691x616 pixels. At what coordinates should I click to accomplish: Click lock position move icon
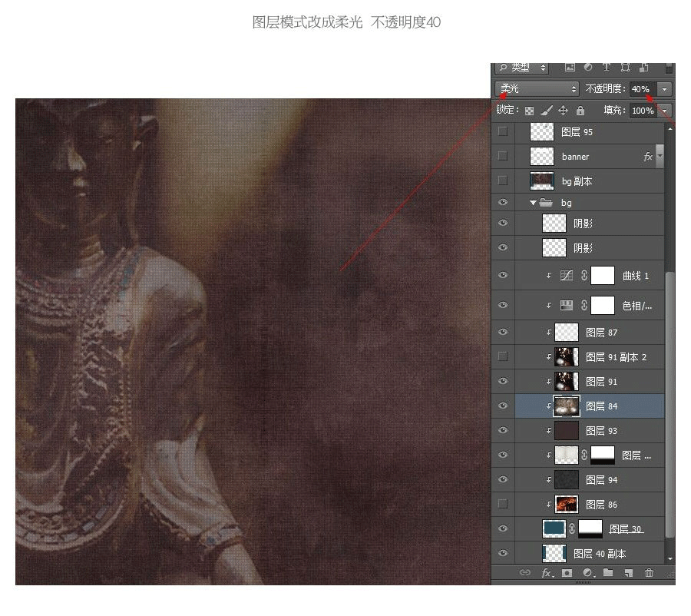pyautogui.click(x=563, y=111)
